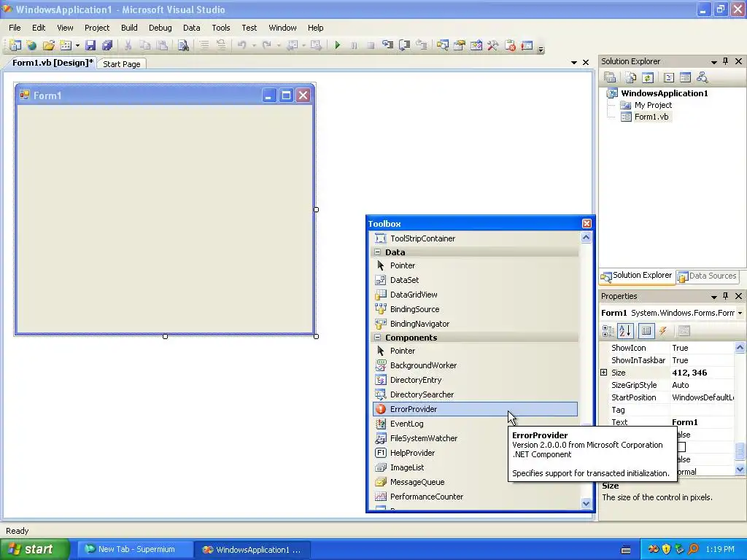Click the Toolbox scroll down arrow
747x560 pixels.
pyautogui.click(x=586, y=503)
